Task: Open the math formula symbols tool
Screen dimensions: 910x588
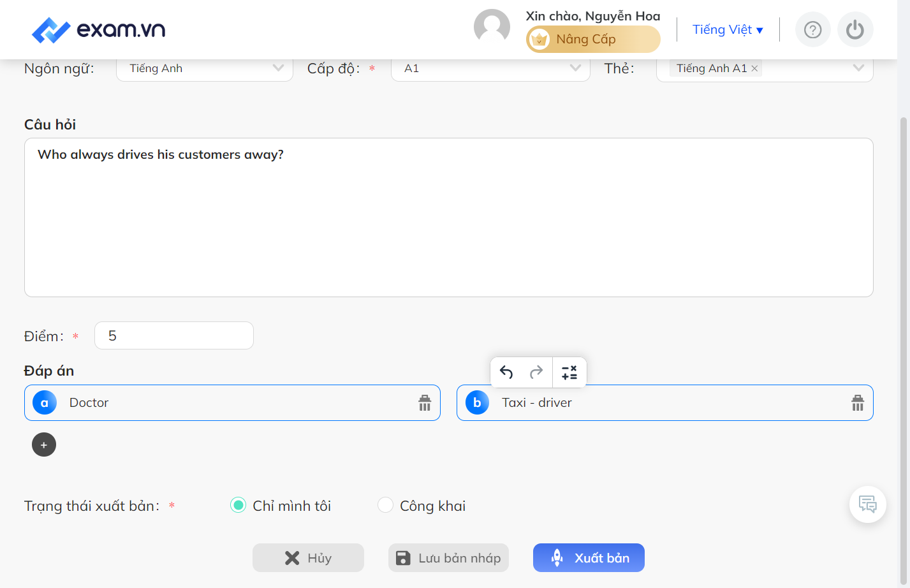Action: (x=569, y=372)
